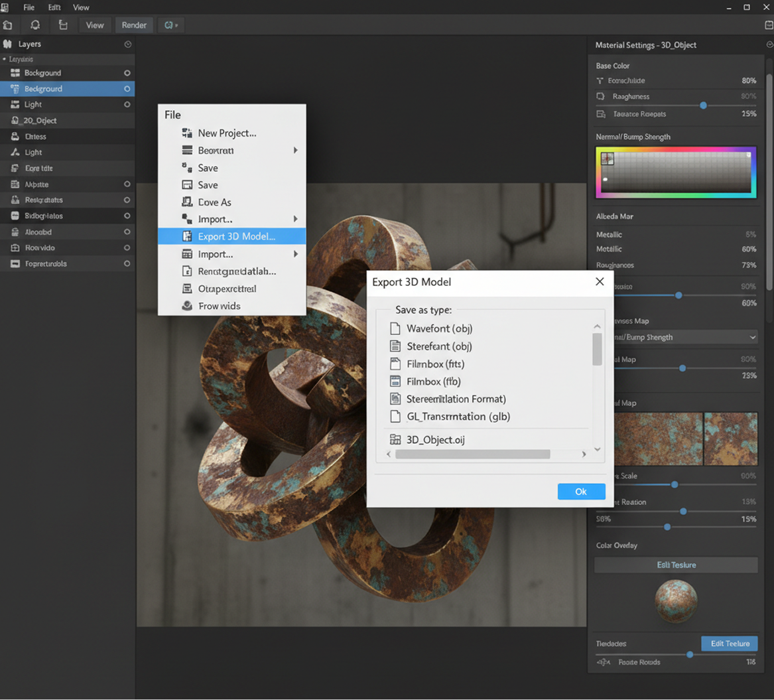774x700 pixels.
Task: Click the Raoghuness slider handle
Action: click(x=703, y=105)
